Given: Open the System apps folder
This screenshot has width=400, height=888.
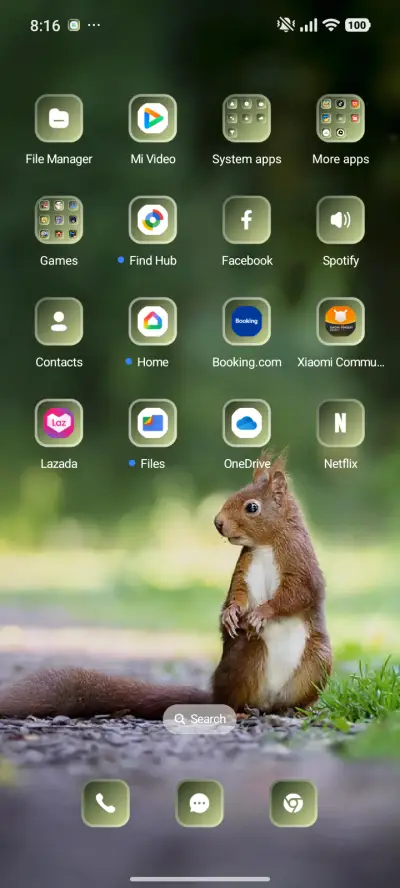Looking at the screenshot, I should point(246,118).
